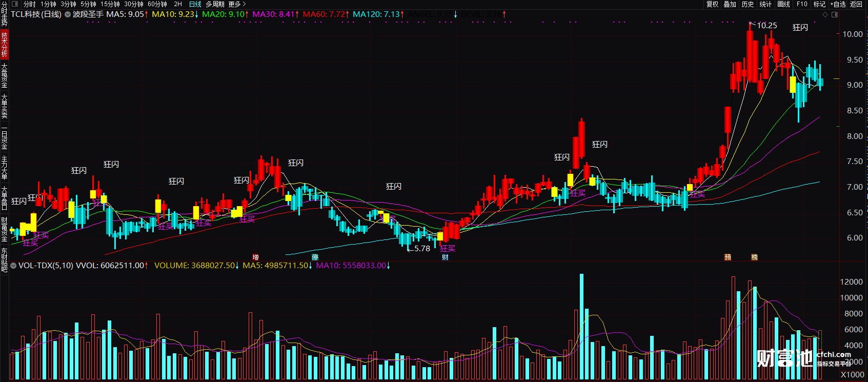
Task: Select the 5分钟 period
Action: pyautogui.click(x=88, y=4)
